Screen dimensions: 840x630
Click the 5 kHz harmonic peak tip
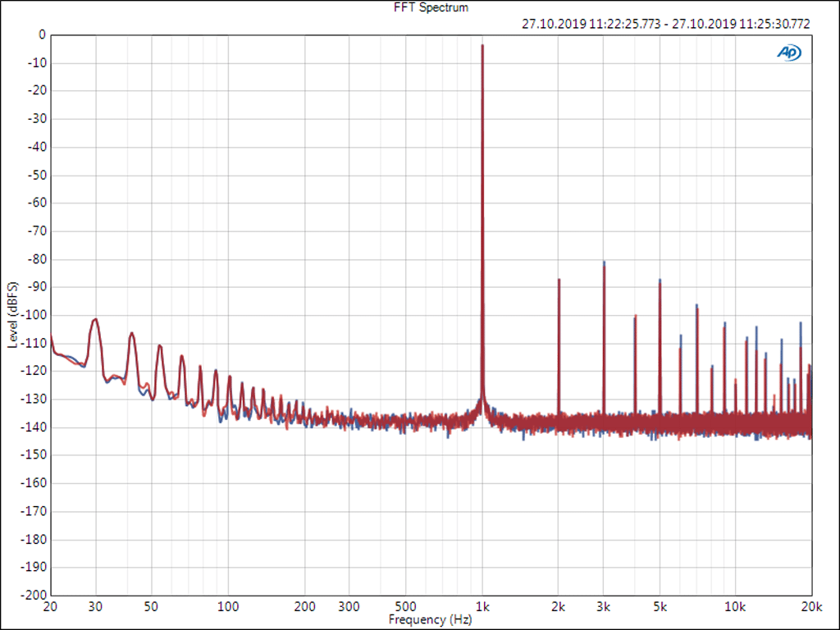click(660, 281)
